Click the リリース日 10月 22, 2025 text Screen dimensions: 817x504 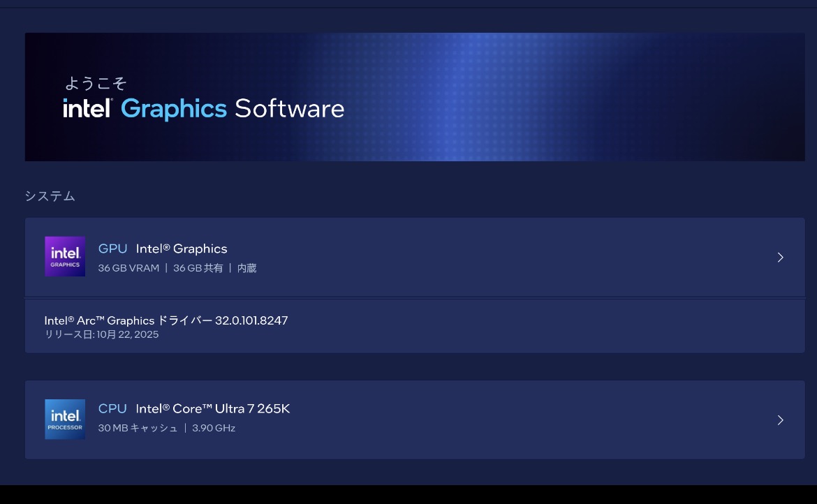click(x=101, y=334)
